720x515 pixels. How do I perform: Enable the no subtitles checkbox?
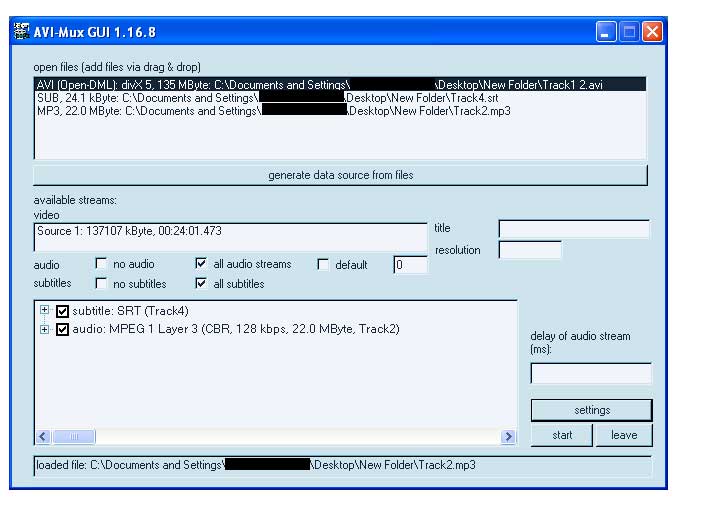pos(101,283)
